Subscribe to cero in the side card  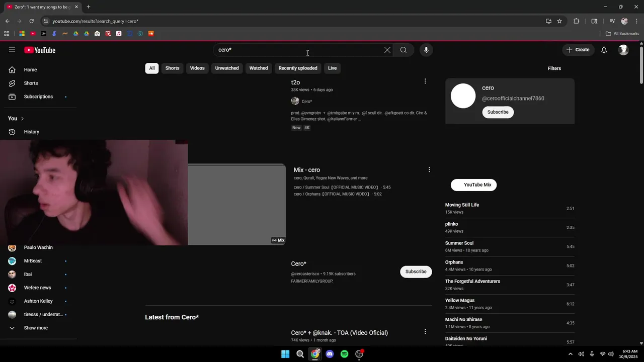pos(498,112)
